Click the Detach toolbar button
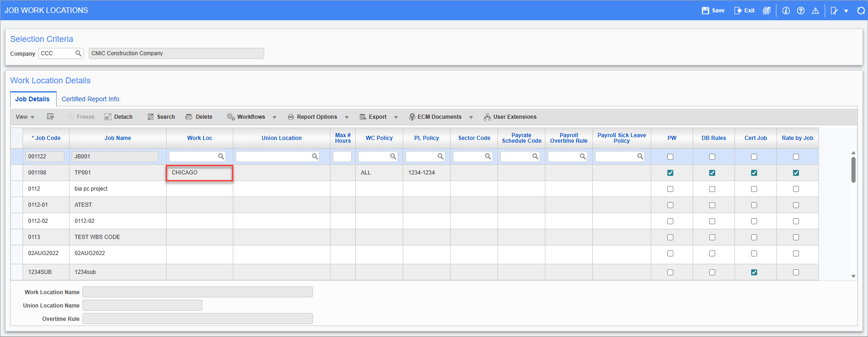Screen dimensions: 868x337 tap(118, 117)
